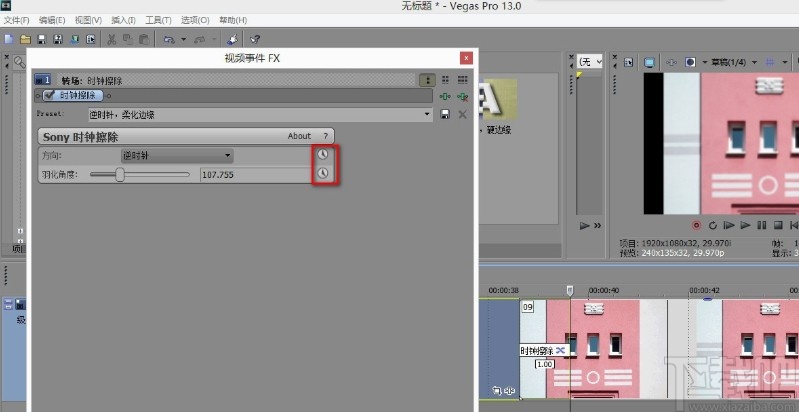Toggle Split Screen View in the preview
799x412 pixels.
point(690,62)
